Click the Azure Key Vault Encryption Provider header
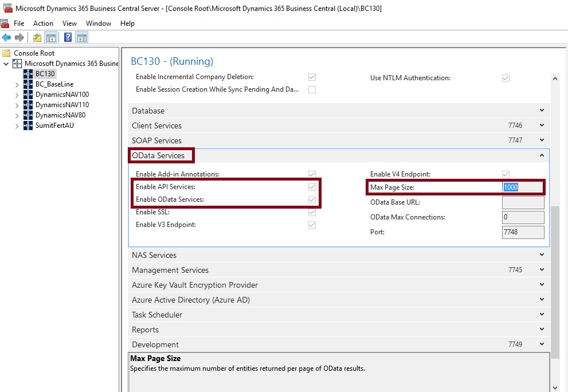 click(195, 285)
